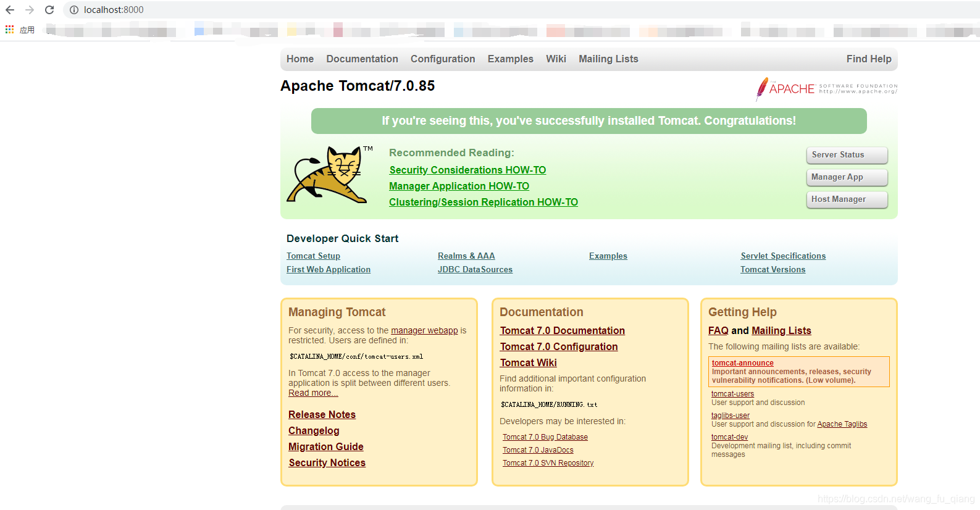Click the green congratulations banner

click(x=589, y=121)
